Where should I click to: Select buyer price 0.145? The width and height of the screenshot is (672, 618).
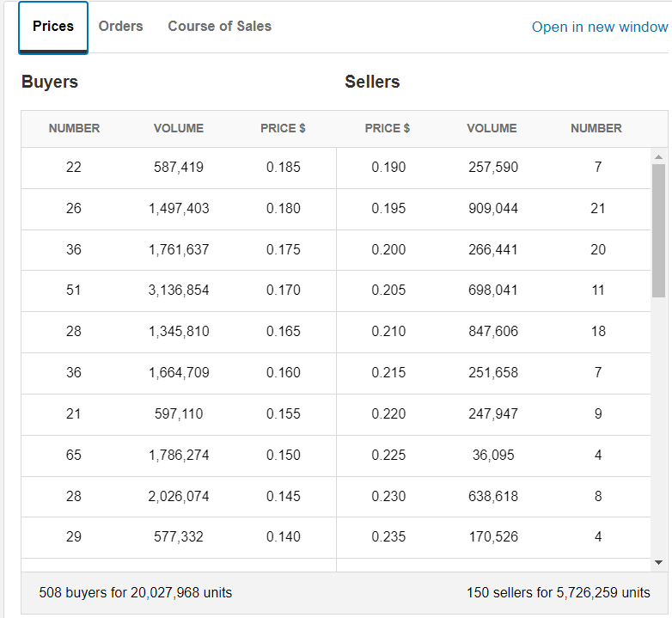[x=284, y=496]
